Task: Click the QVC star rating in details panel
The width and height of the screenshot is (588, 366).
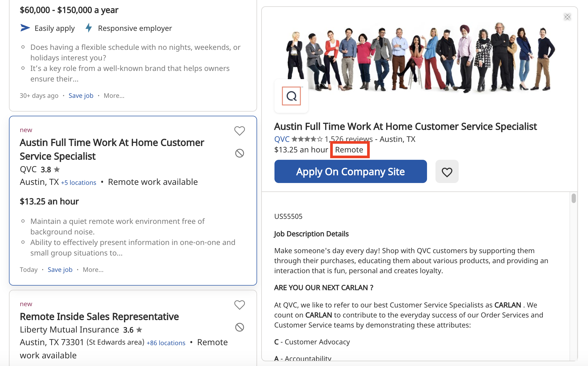Action: coord(307,139)
